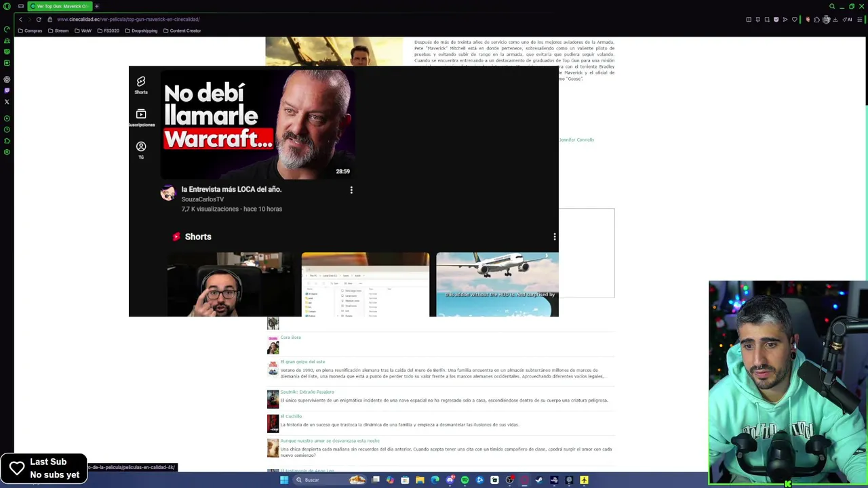Focus the cinecalidad.ec address bar

(128, 19)
